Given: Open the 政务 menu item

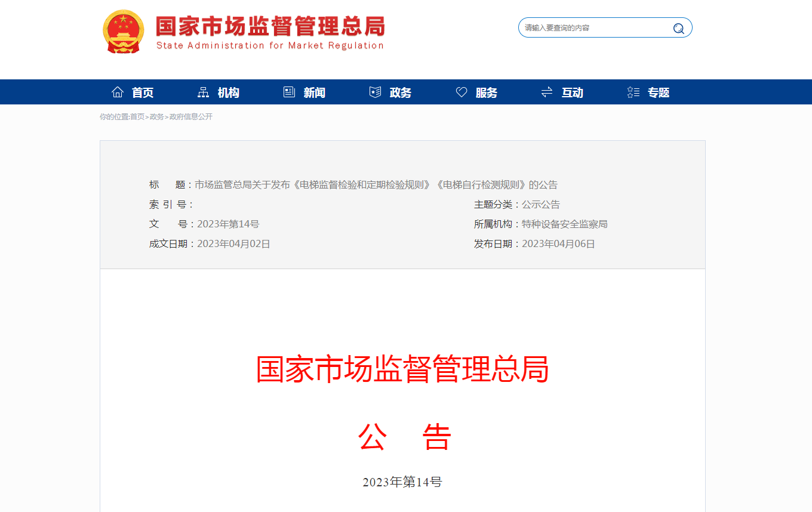Looking at the screenshot, I should [401, 92].
